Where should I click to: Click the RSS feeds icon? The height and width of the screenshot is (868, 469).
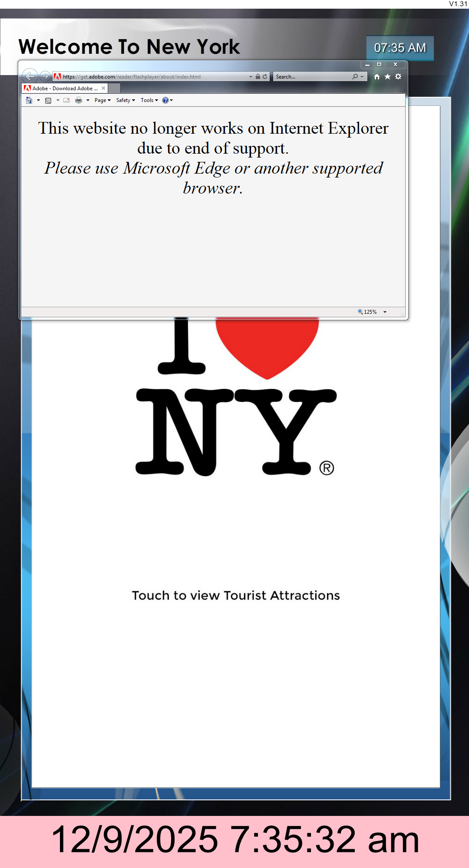[x=48, y=100]
